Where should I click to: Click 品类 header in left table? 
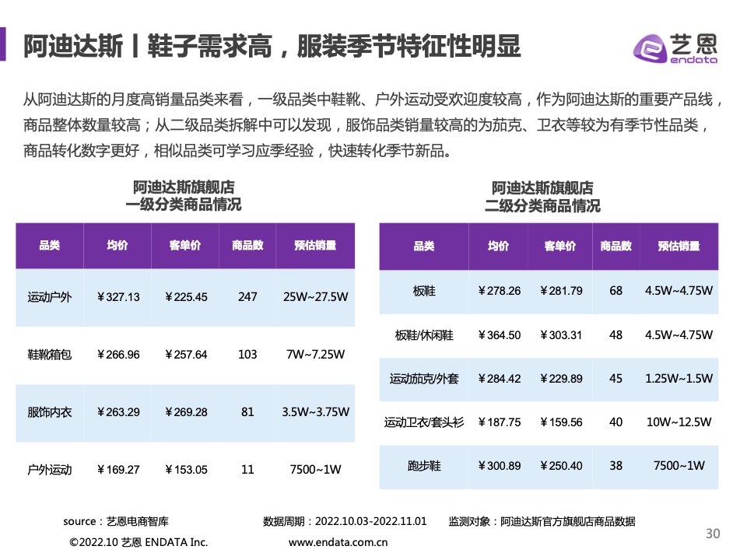coord(50,245)
